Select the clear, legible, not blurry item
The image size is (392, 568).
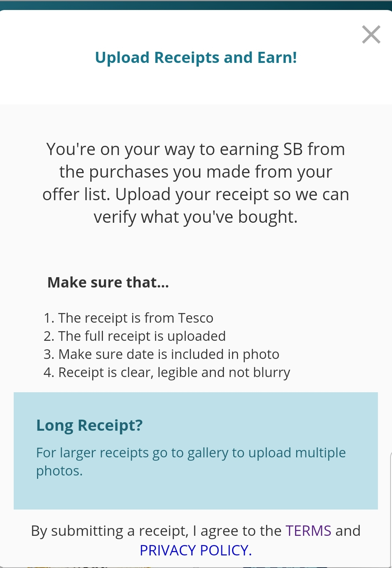[167, 372]
